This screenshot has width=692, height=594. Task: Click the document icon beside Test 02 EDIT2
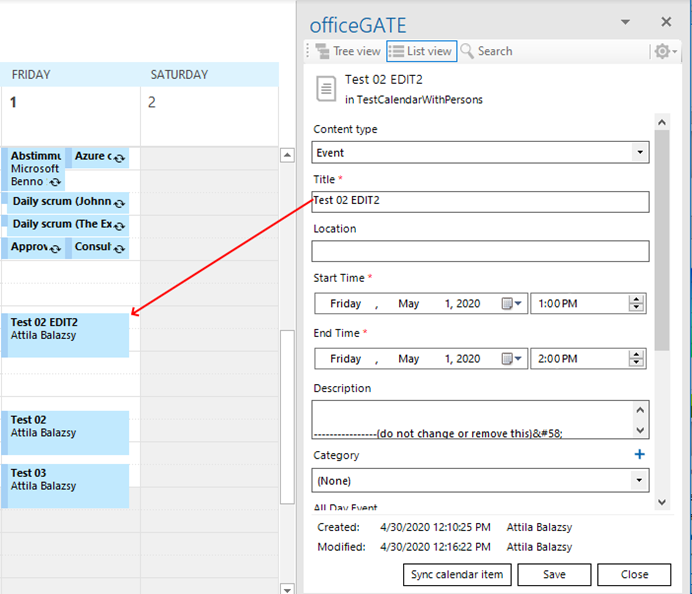point(326,88)
